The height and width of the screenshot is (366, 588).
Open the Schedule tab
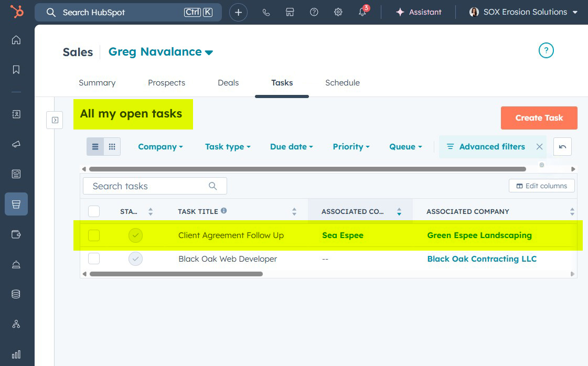point(342,83)
